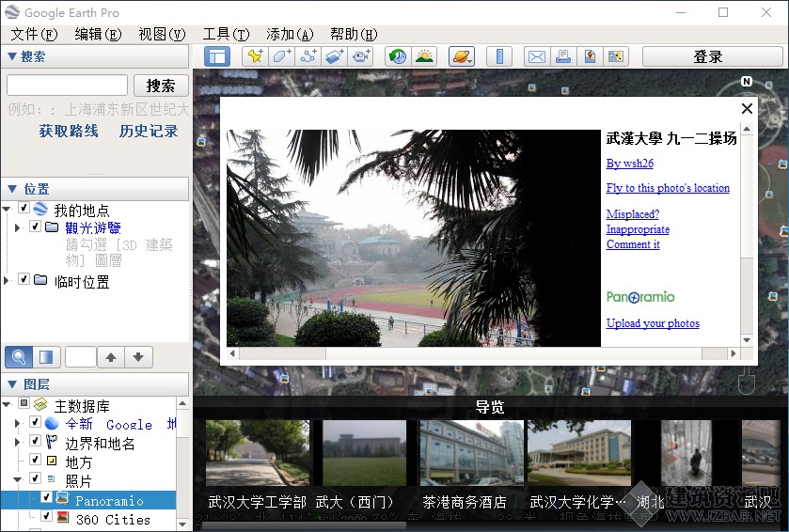Click the Add Placemark pin icon
The height and width of the screenshot is (532, 789).
point(255,56)
